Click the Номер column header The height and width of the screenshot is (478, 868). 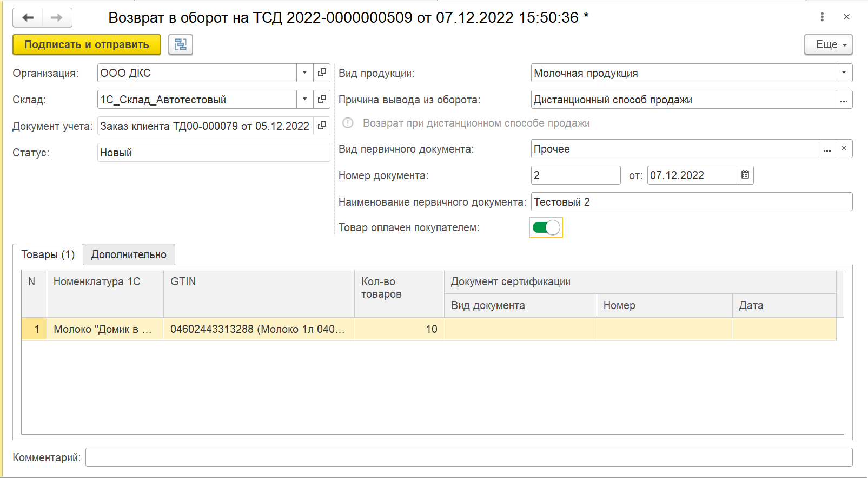[665, 305]
